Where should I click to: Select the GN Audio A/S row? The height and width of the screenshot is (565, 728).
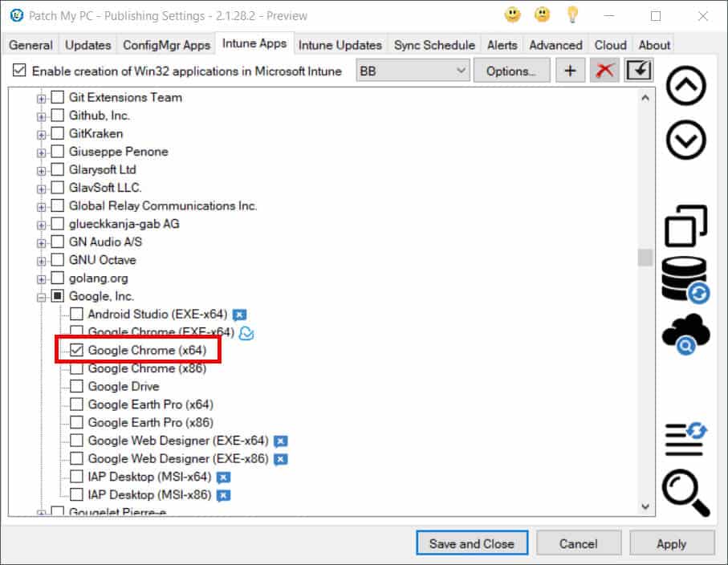[105, 242]
